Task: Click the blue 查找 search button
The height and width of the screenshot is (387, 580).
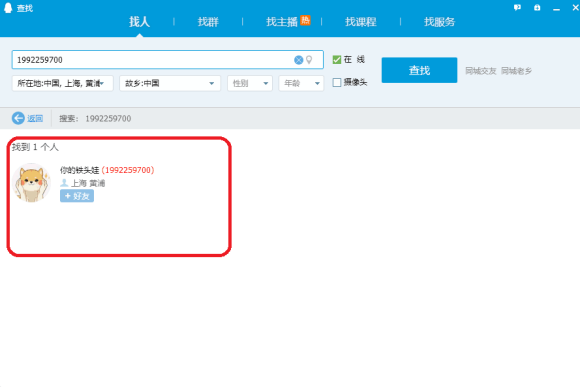Action: [419, 70]
